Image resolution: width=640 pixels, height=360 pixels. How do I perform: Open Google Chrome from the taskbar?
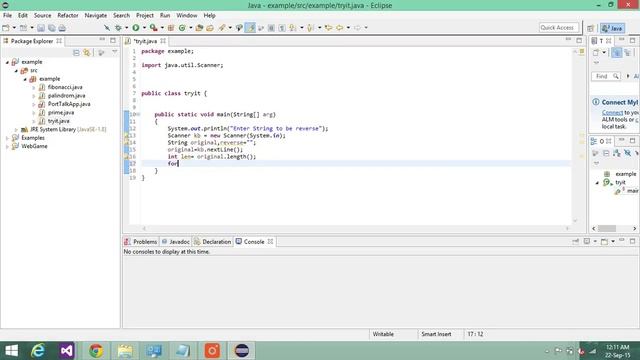(96, 351)
